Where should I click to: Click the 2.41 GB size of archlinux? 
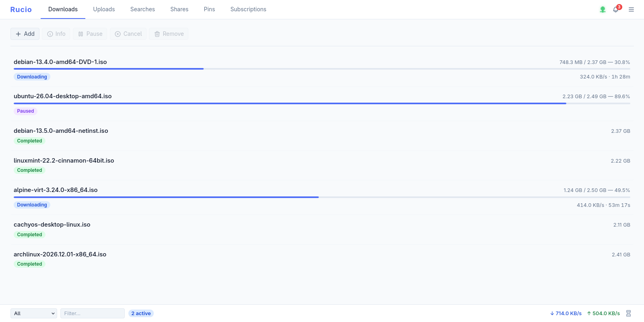point(621,255)
